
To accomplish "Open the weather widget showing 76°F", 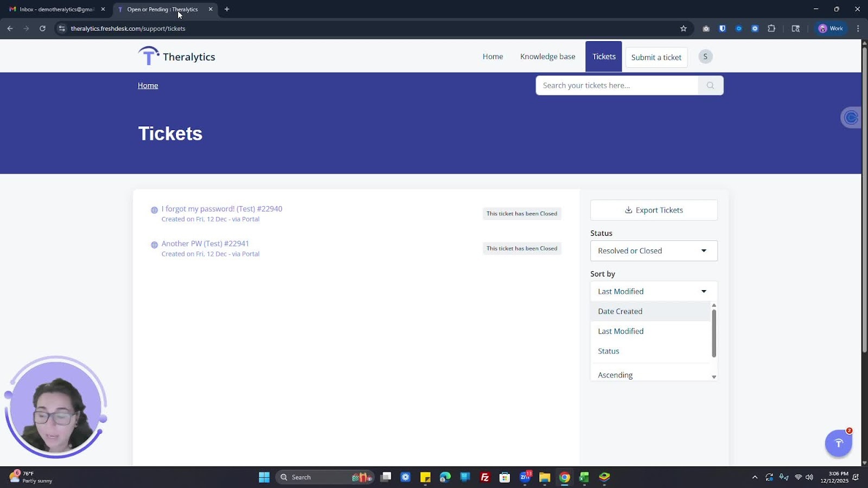I will (x=31, y=477).
